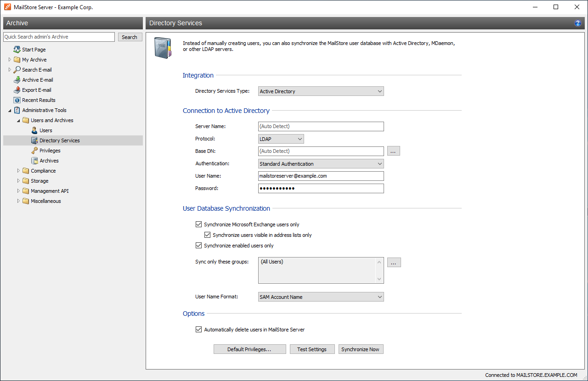Click the blue help icon in the header
This screenshot has height=381, width=588.
(x=577, y=23)
